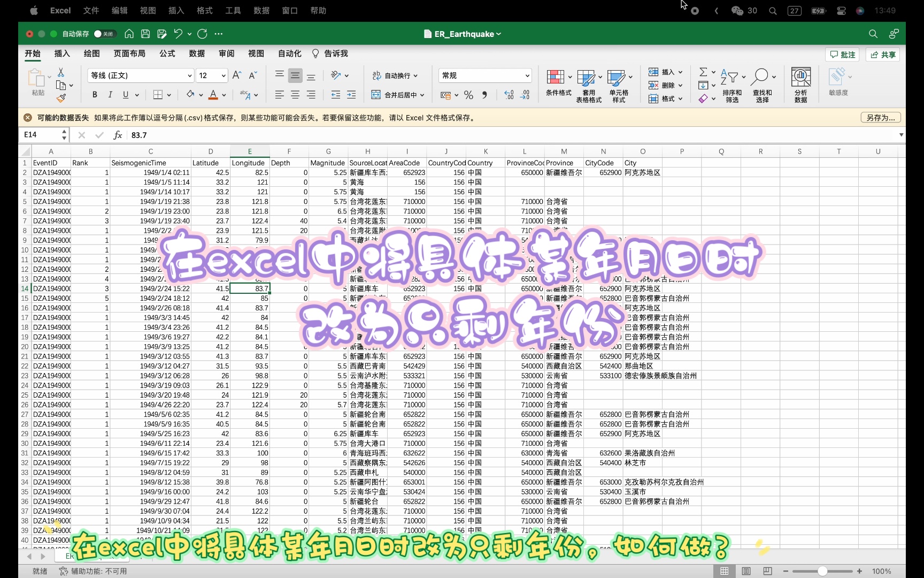Image resolution: width=924 pixels, height=578 pixels.
Task: Open Analyze Data (分析数据)
Action: coord(800,85)
